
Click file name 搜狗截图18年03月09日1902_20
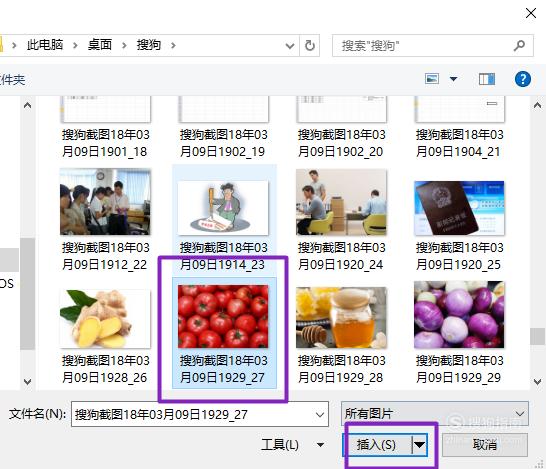(341, 143)
